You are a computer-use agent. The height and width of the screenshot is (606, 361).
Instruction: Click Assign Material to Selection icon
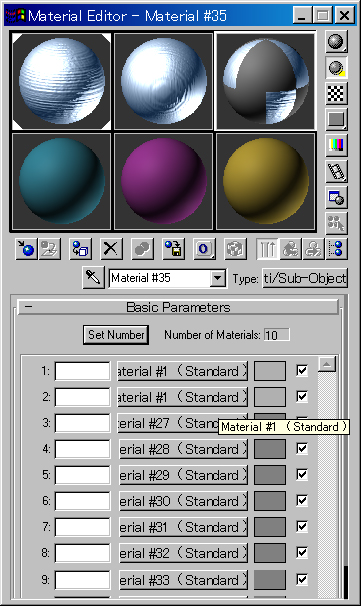pos(80,249)
